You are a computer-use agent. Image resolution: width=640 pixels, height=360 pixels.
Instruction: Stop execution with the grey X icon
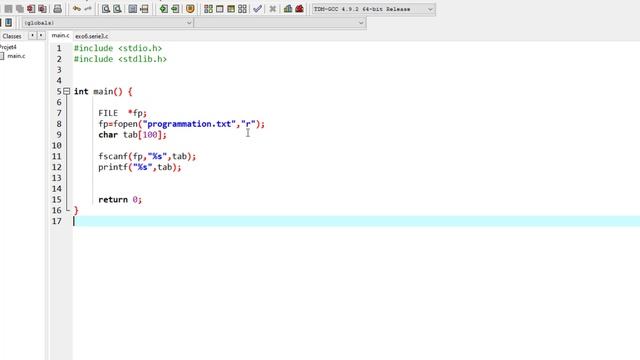tap(273, 9)
